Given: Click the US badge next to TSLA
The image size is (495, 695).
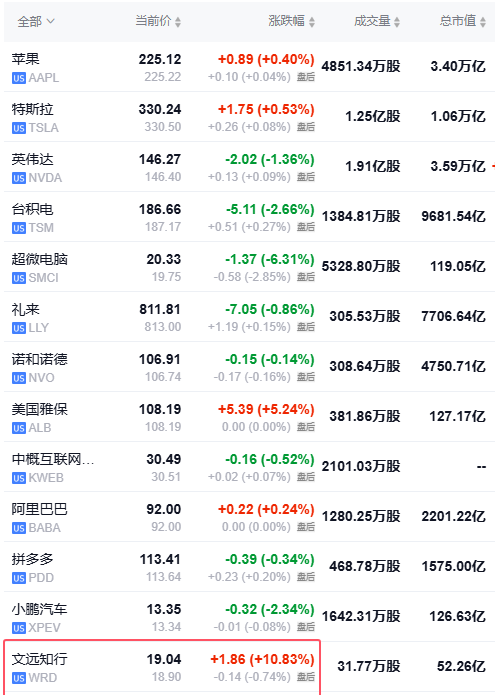Looking at the screenshot, I should pyautogui.click(x=19, y=129).
